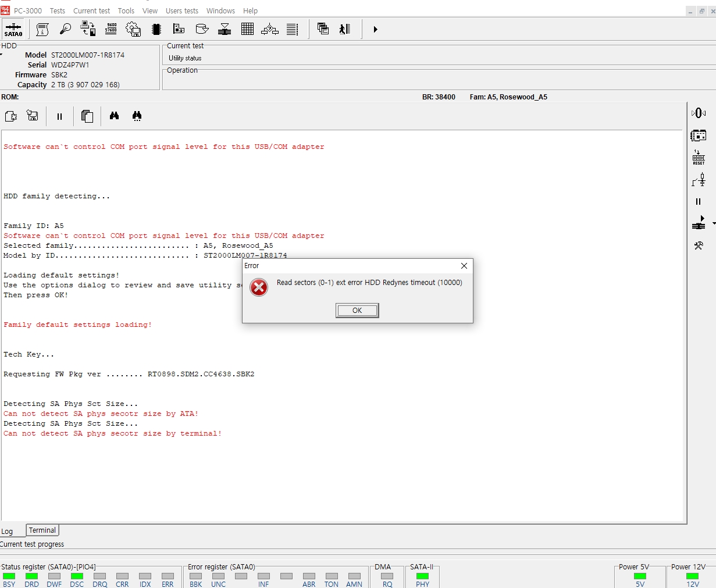Pause the log output using toolbar button

59,116
